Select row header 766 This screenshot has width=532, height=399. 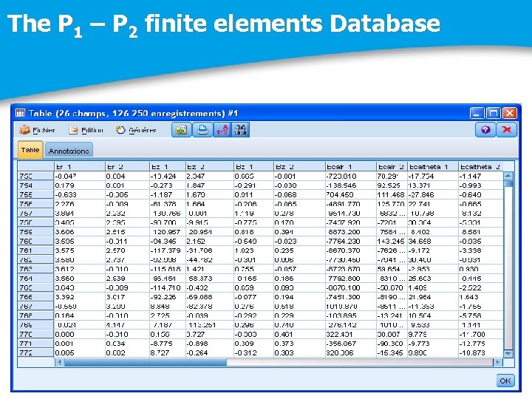tap(35, 297)
